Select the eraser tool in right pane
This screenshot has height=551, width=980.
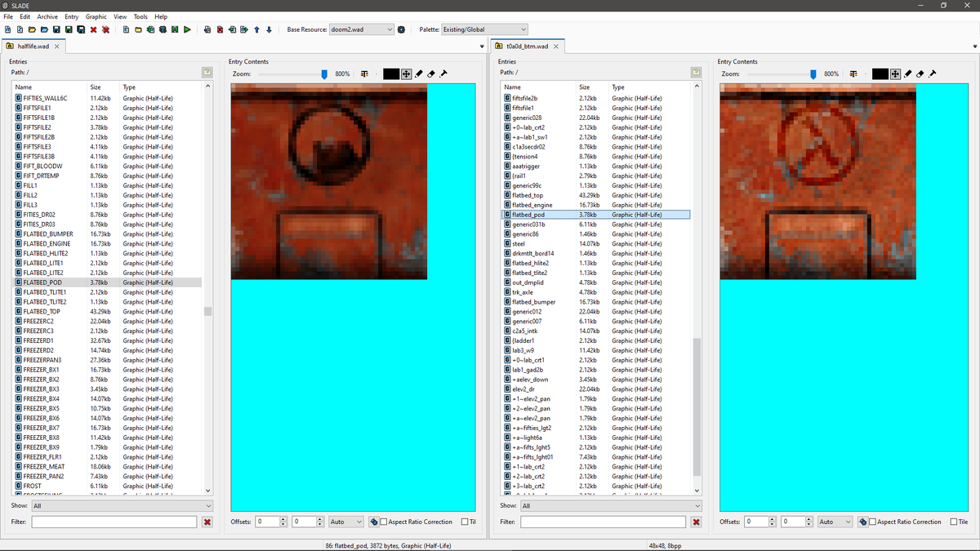[920, 73]
